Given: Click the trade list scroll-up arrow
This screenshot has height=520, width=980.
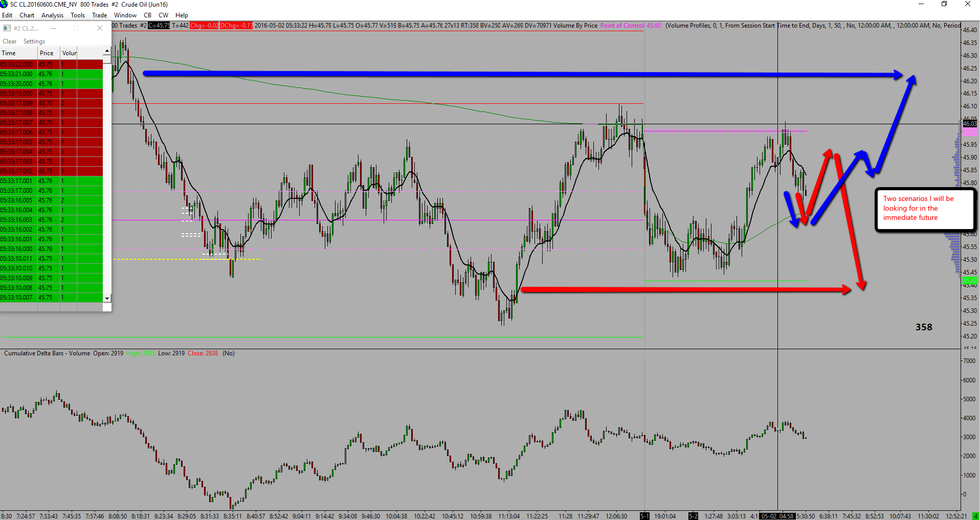Looking at the screenshot, I should 107,51.
